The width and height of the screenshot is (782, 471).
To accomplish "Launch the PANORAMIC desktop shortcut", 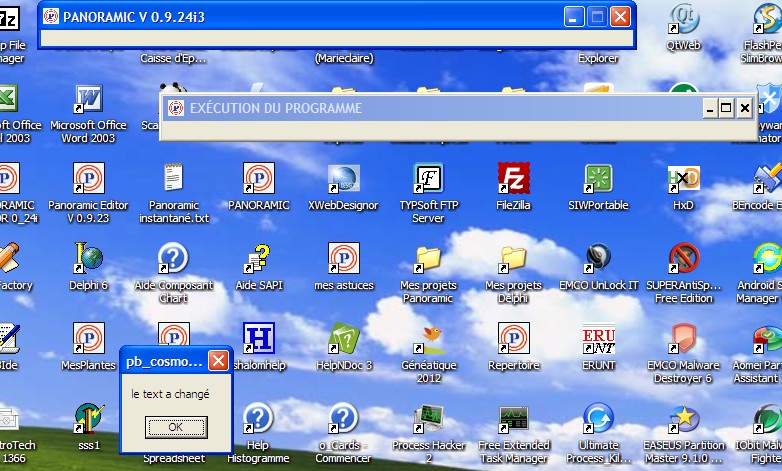I will (x=258, y=178).
